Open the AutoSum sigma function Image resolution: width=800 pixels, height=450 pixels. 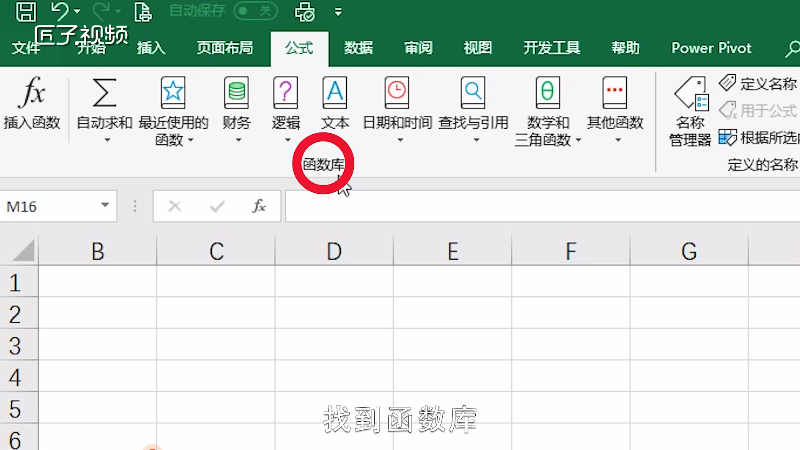tap(104, 95)
